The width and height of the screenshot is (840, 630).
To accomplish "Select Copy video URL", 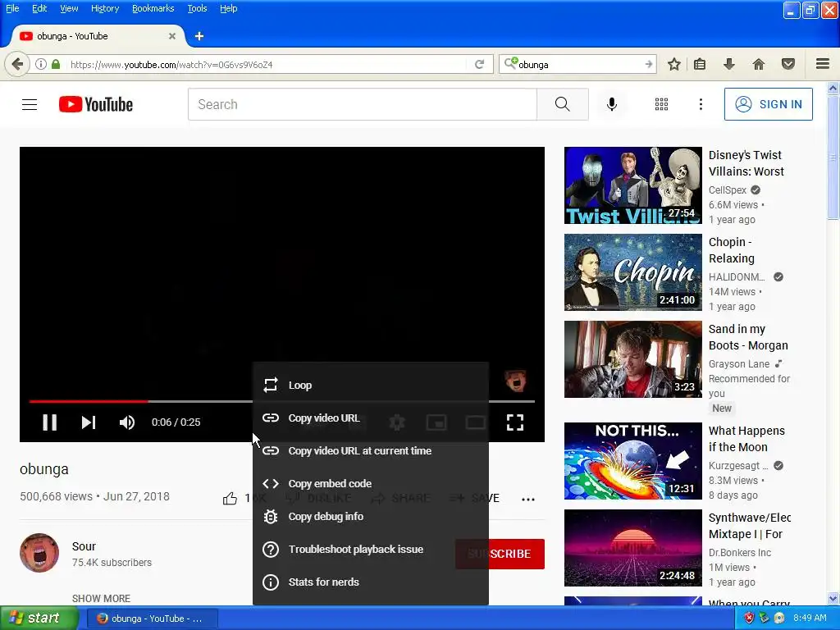I will click(x=371, y=418).
